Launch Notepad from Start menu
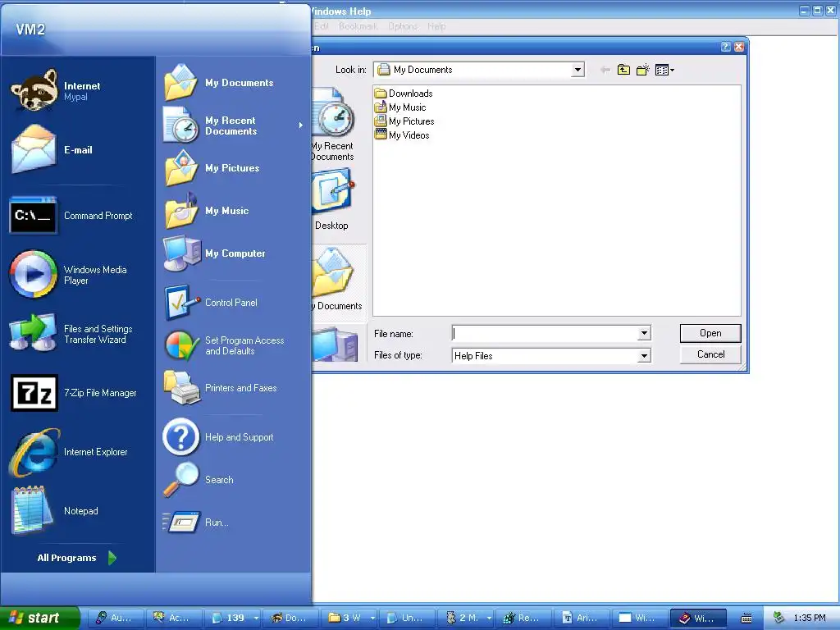This screenshot has width=840, height=630. 78,510
